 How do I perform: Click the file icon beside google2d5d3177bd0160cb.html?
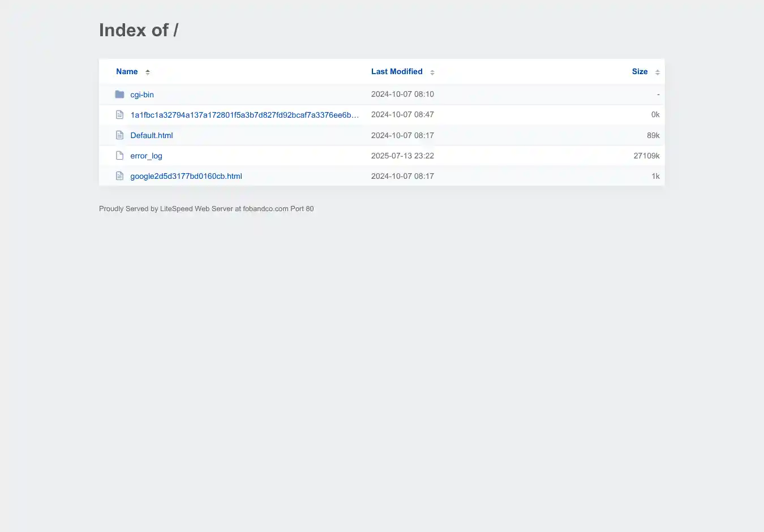[x=119, y=176]
